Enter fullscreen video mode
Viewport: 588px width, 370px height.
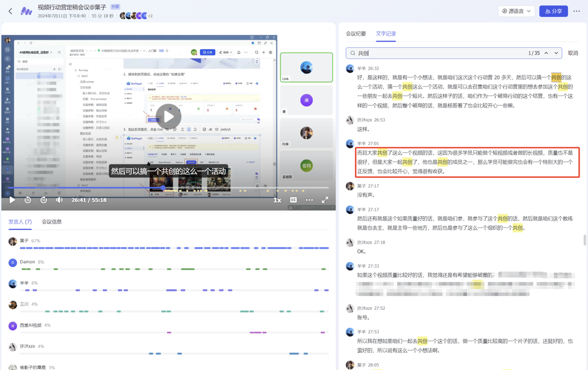[325, 200]
